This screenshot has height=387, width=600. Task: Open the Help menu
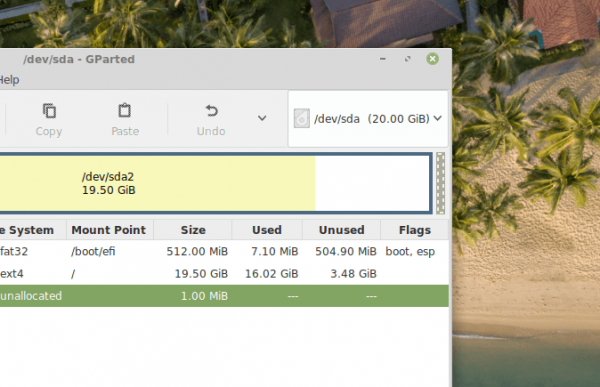9,80
